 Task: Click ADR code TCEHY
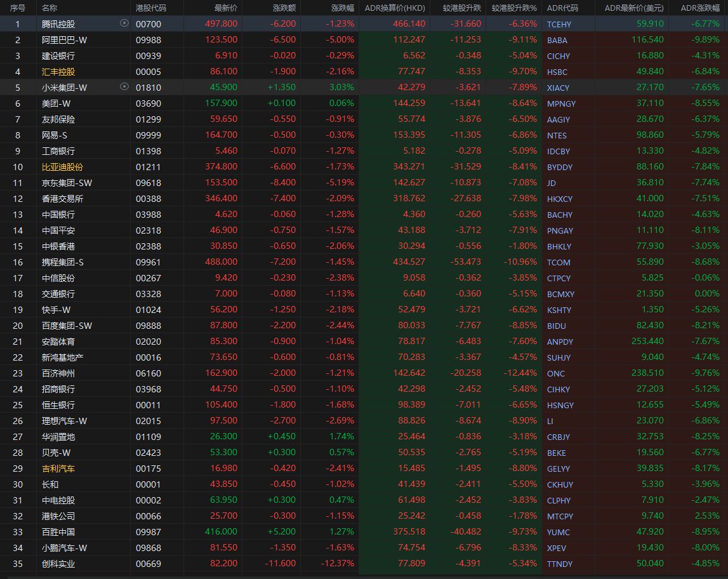pyautogui.click(x=559, y=24)
